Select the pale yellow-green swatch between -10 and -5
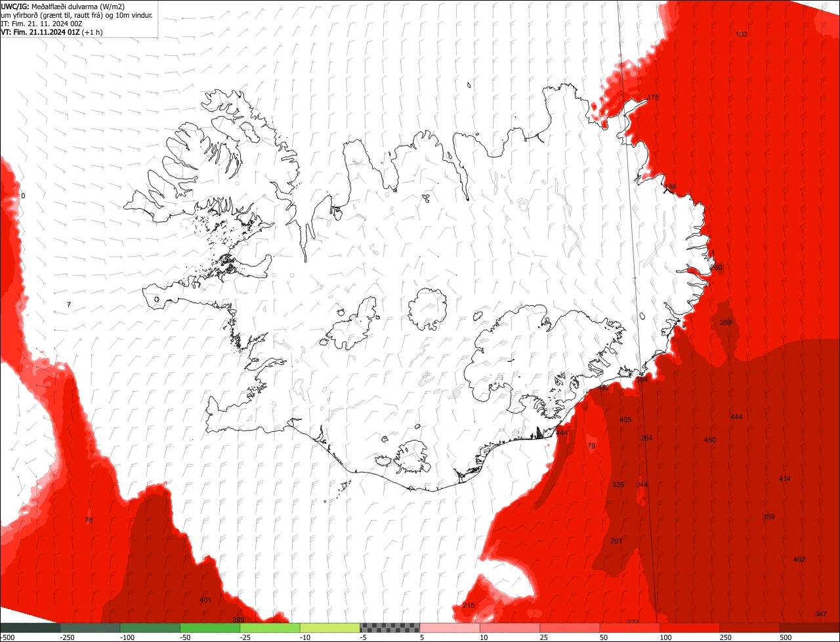 pos(330,628)
